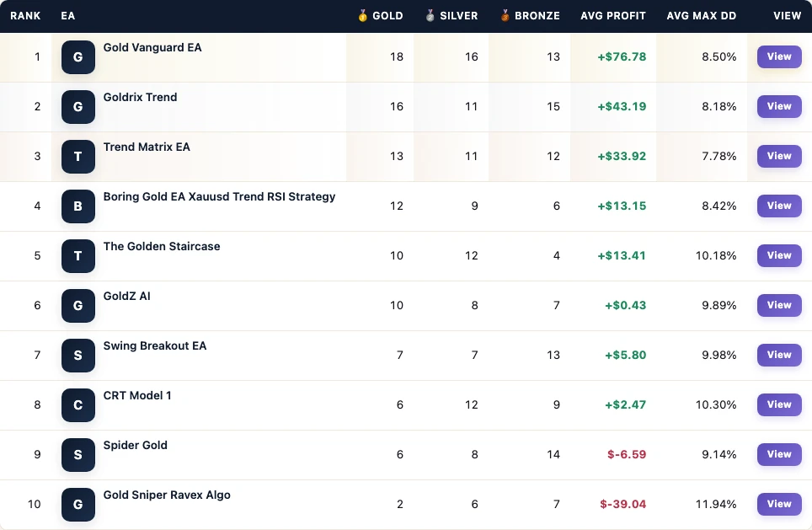Click The Golden Staircase avatar icon

[x=78, y=256]
